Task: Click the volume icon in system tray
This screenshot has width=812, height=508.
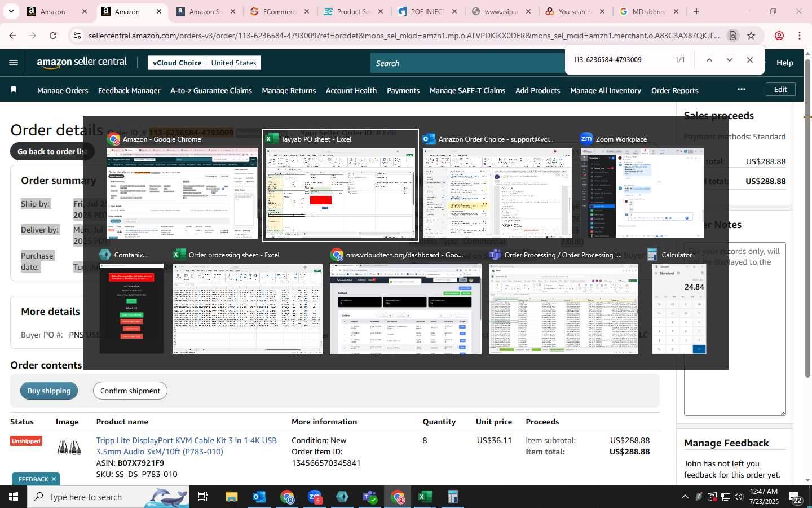Action: [x=739, y=497]
